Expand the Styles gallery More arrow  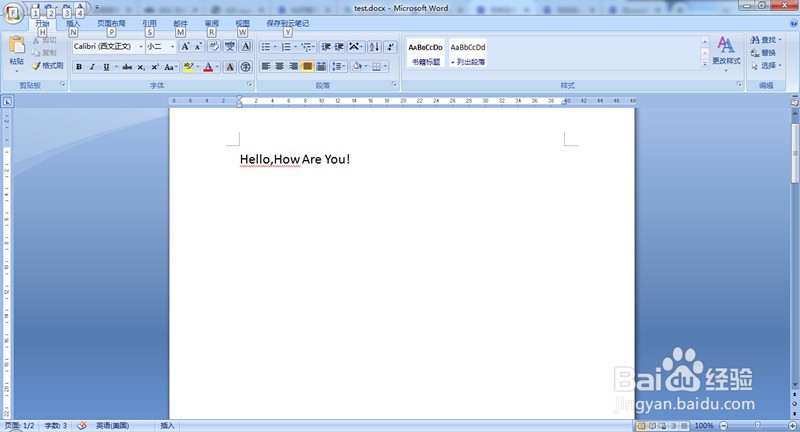[705, 64]
